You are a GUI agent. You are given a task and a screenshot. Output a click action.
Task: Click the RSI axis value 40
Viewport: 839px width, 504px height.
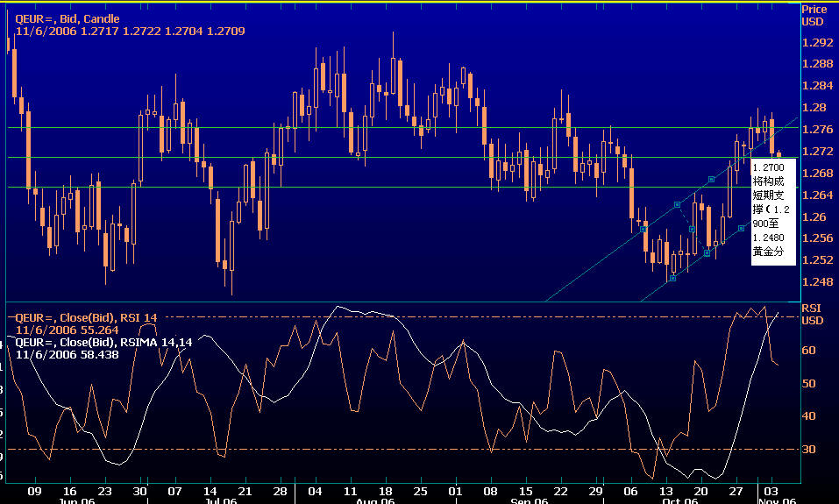808,415
